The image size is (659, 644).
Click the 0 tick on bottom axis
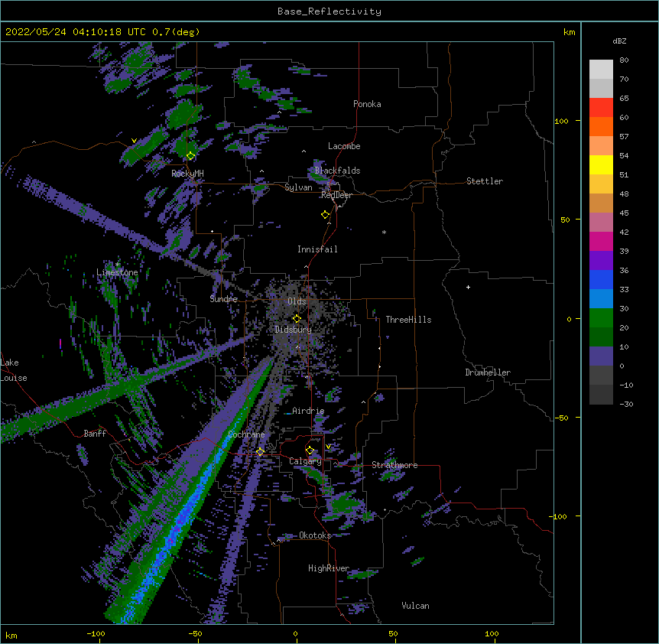click(x=295, y=633)
